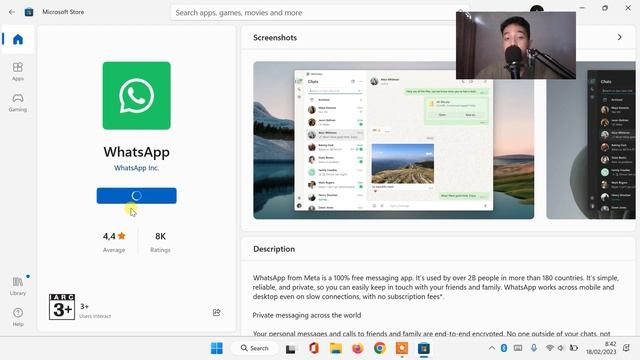Click the 8K ratings count
The width and height of the screenshot is (640, 360).
(x=160, y=241)
